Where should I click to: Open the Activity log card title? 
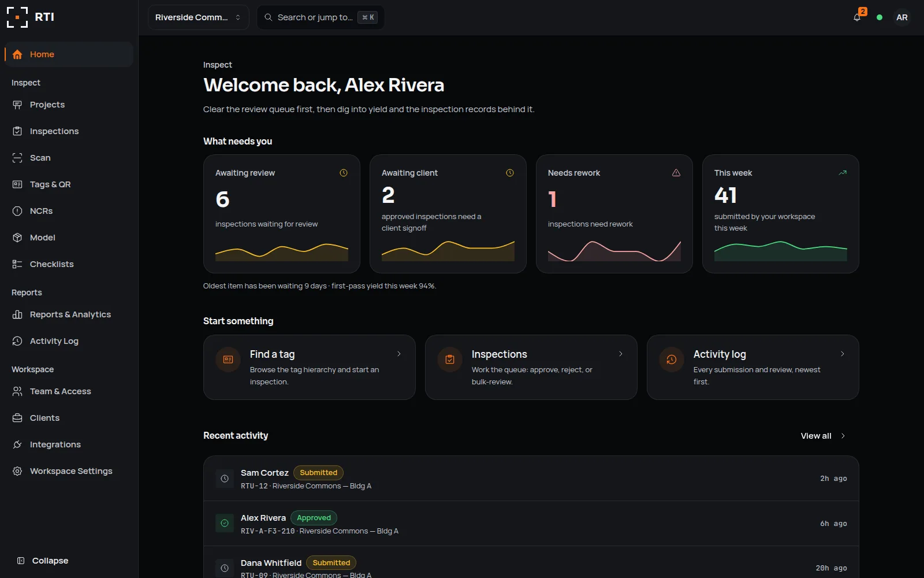pyautogui.click(x=720, y=354)
